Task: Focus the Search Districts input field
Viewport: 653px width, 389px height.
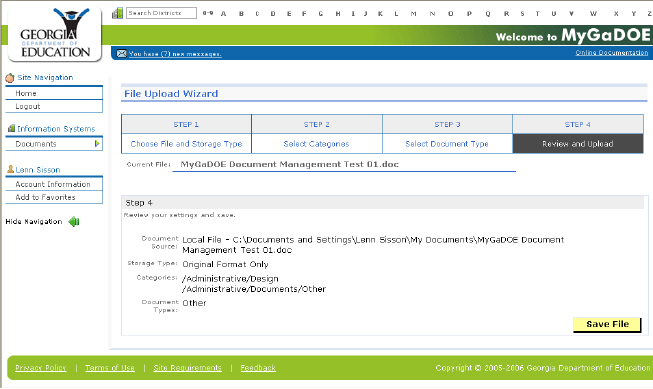Action: [161, 13]
